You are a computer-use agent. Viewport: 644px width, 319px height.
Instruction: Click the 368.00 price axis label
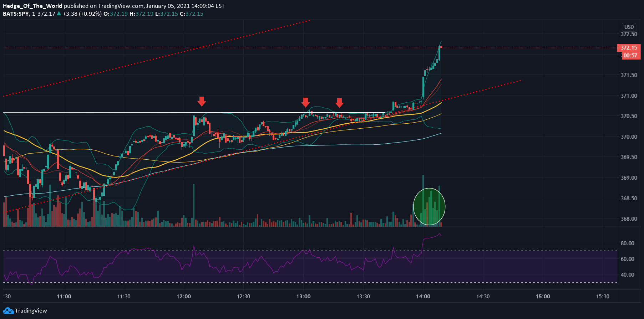629,218
